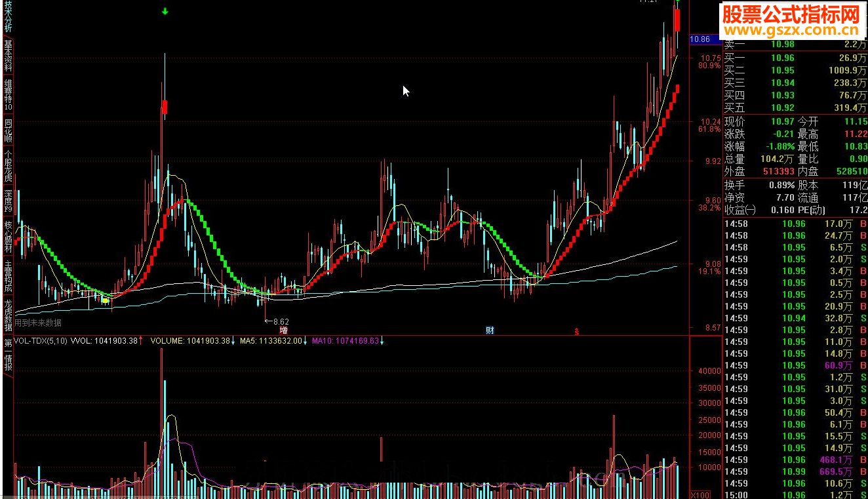Click the 80.9% retracement level label
Image resolution: width=868 pixels, height=499 pixels.
click(709, 66)
